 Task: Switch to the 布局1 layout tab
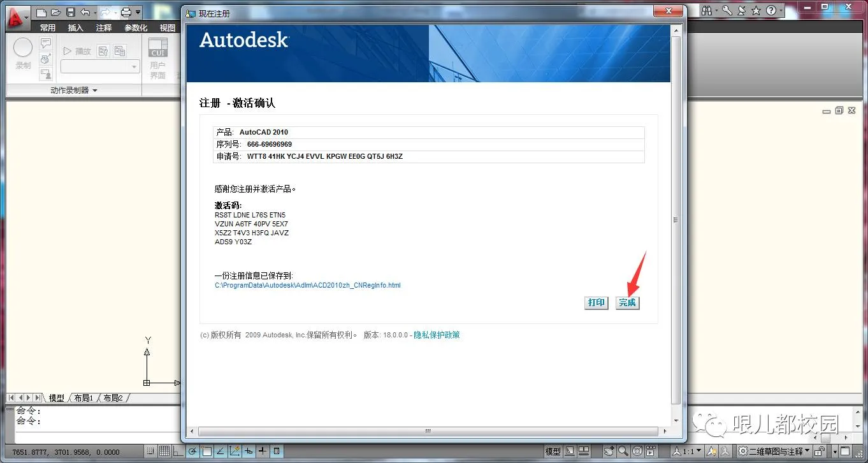point(83,397)
